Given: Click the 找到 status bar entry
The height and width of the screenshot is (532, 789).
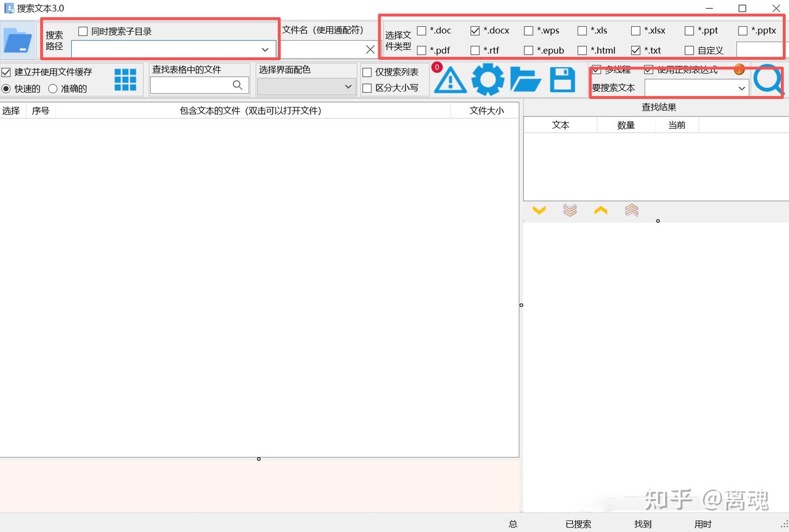Looking at the screenshot, I should [643, 524].
